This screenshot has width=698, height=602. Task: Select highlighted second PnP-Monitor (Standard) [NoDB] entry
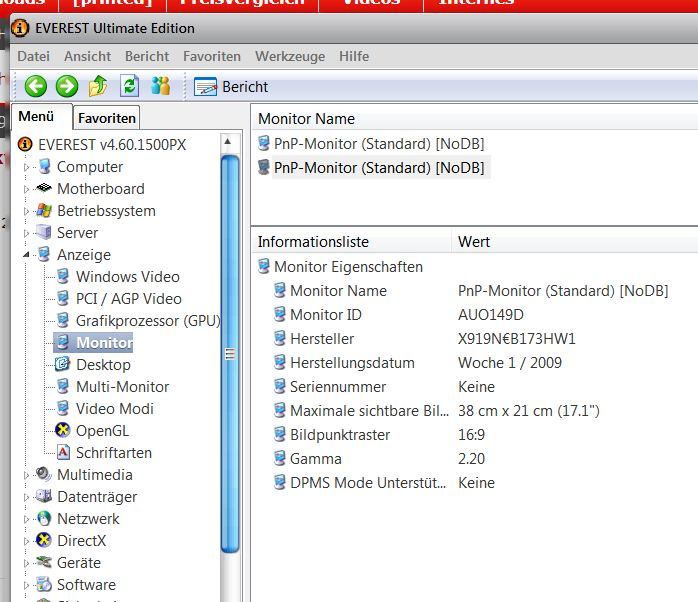379,168
